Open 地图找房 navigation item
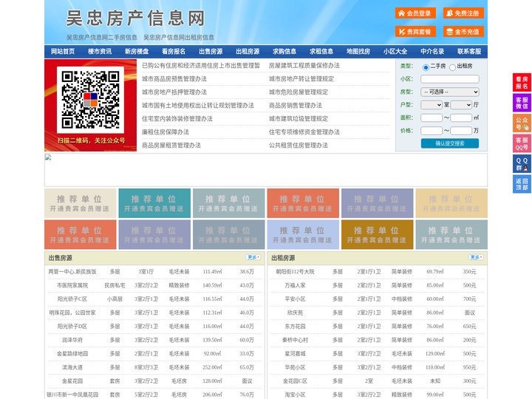This screenshot has width=532, height=399. (358, 52)
